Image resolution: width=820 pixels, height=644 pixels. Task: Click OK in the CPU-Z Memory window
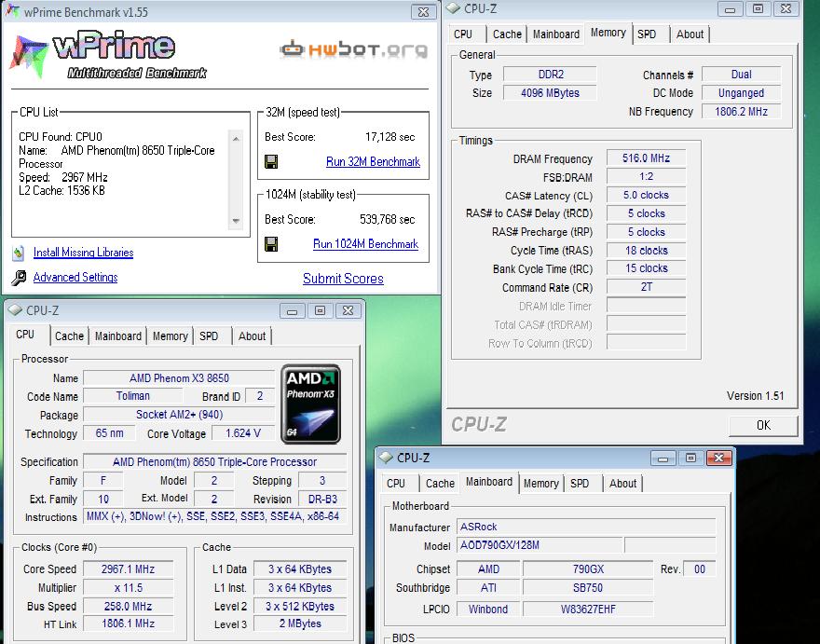click(763, 425)
